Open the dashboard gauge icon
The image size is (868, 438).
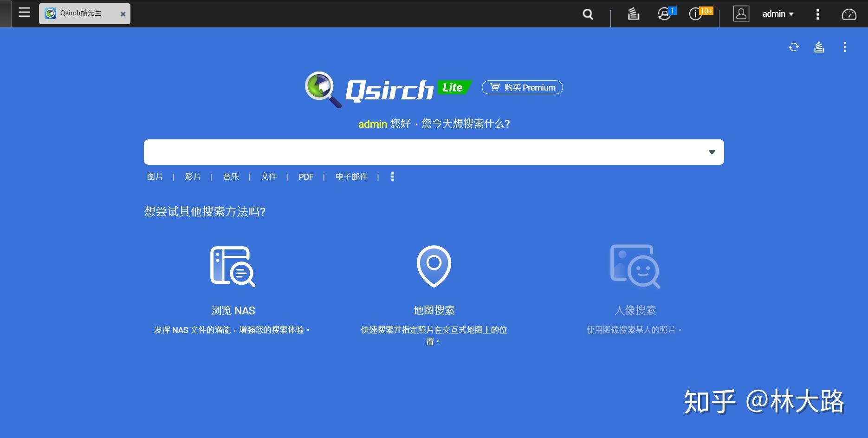tap(849, 14)
